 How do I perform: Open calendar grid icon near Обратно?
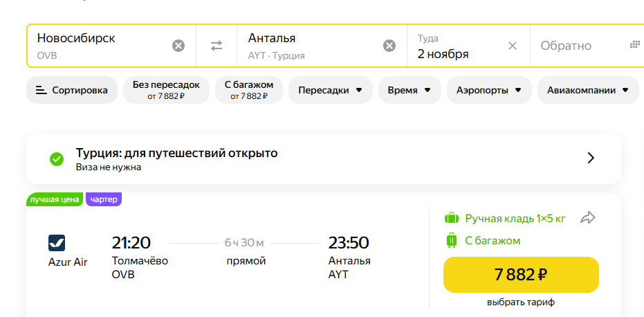click(x=635, y=44)
